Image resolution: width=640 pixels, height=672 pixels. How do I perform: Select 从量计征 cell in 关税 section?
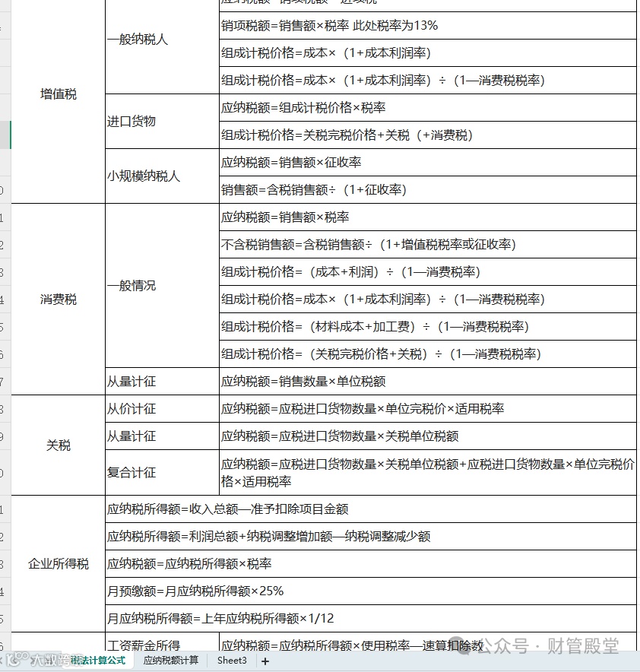(163, 436)
